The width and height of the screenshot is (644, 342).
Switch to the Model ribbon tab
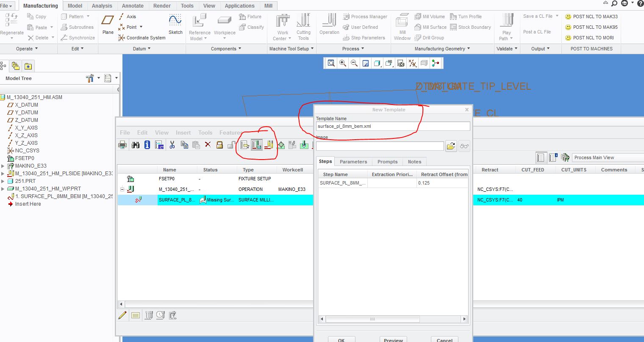75,6
